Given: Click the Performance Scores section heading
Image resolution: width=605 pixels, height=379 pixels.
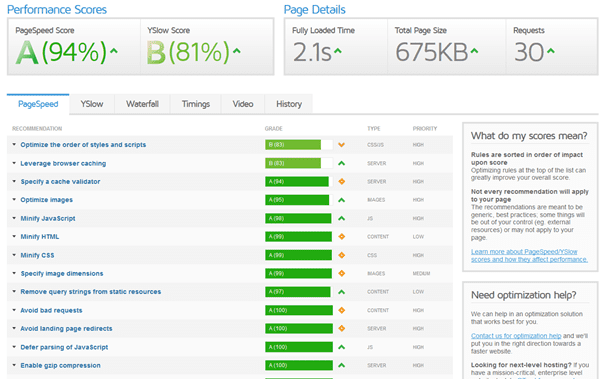Looking at the screenshot, I should coord(57,10).
